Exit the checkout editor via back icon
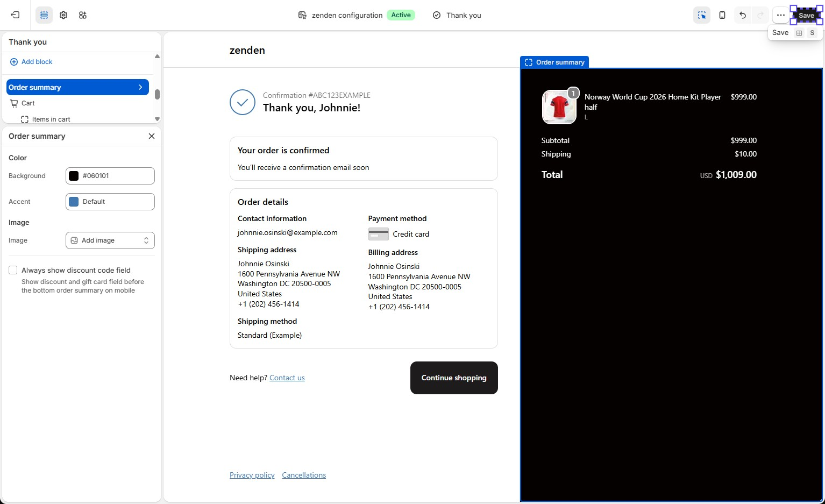825x504 pixels. [15, 15]
